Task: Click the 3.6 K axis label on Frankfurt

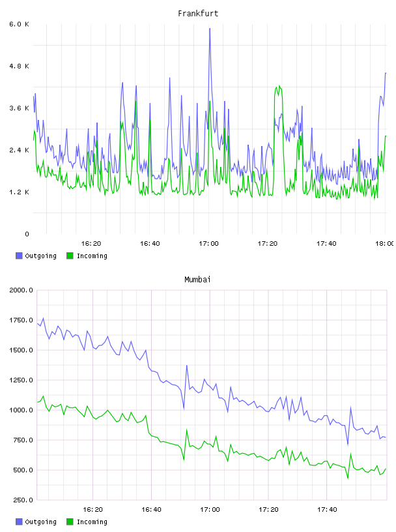Action: 19,108
